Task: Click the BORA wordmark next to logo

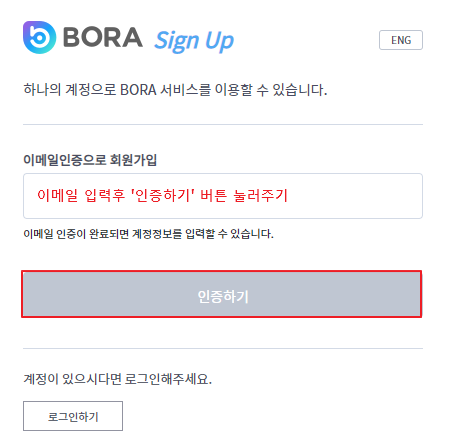Action: pos(103,37)
